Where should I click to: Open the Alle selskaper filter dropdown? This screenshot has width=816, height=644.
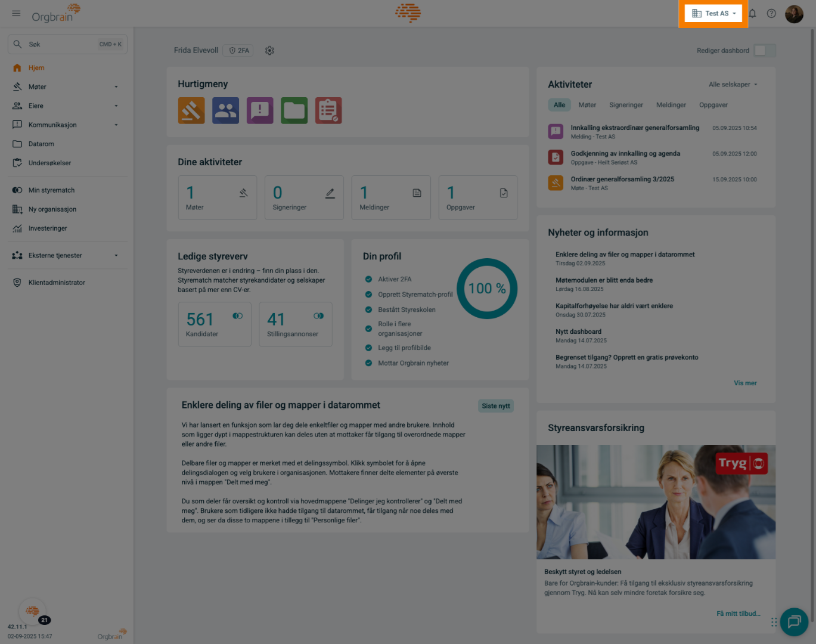(733, 85)
